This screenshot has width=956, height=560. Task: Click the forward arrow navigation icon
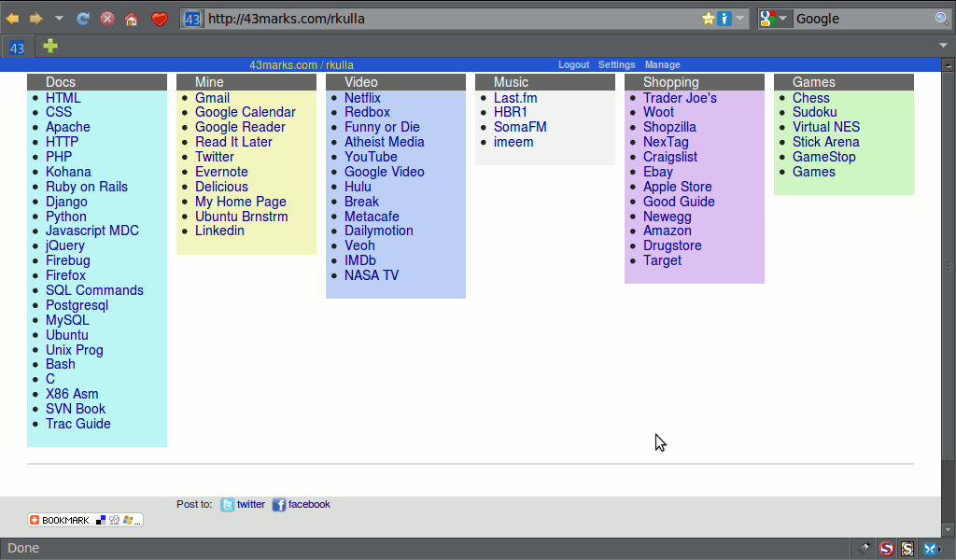[x=36, y=19]
